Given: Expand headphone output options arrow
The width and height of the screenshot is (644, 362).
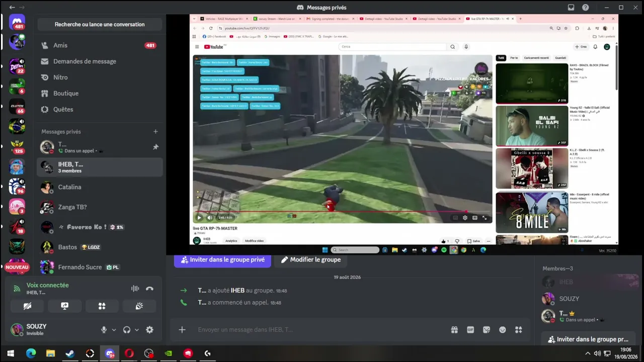Looking at the screenshot, I should tap(137, 330).
